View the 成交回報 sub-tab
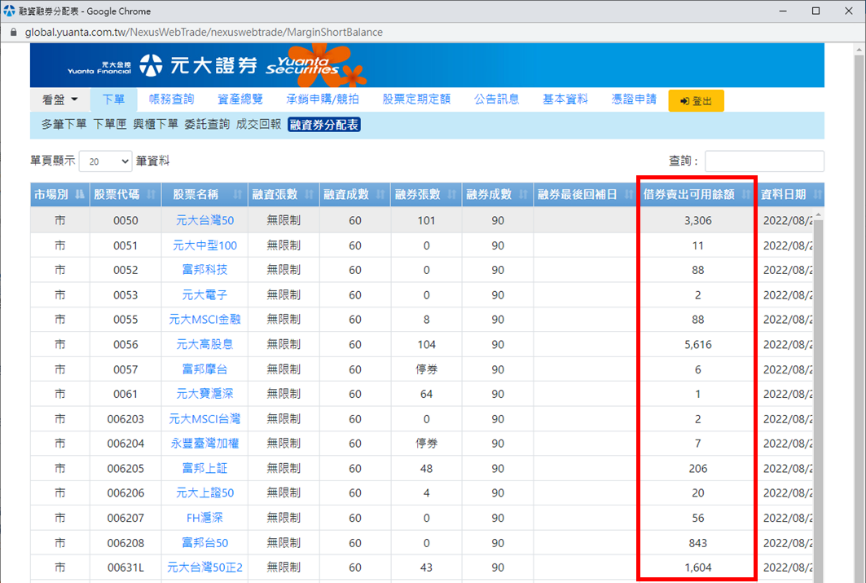This screenshot has height=583, width=866. 258,125
